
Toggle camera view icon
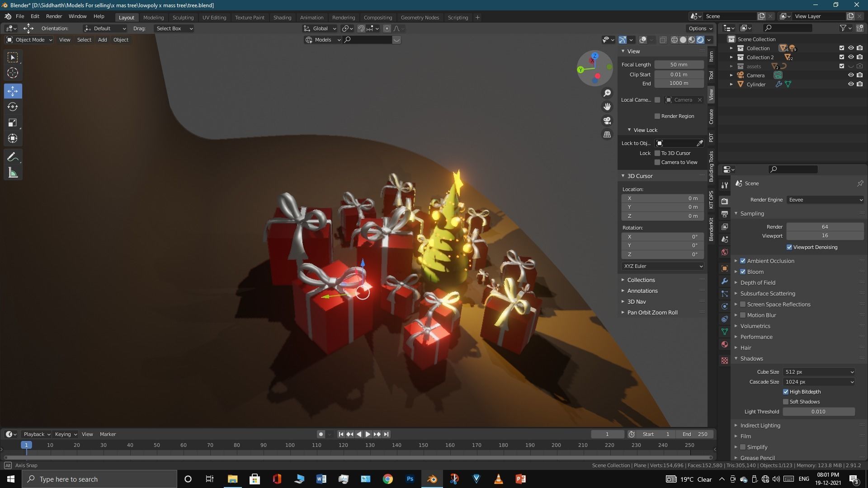click(x=607, y=121)
